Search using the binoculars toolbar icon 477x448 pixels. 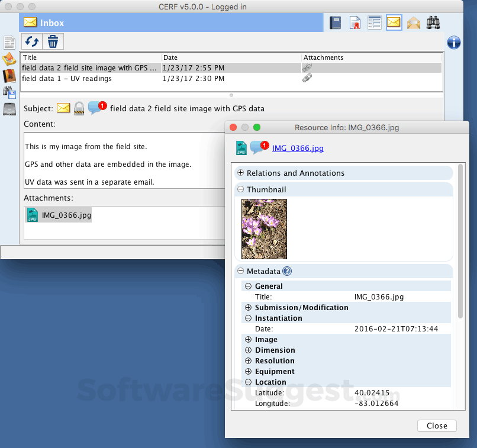coord(433,22)
